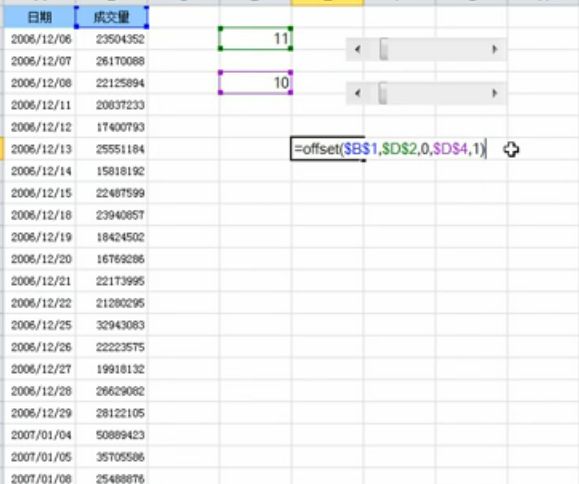Select date cell 2006/12/13
This screenshot has width=579, height=484.
pyautogui.click(x=40, y=149)
